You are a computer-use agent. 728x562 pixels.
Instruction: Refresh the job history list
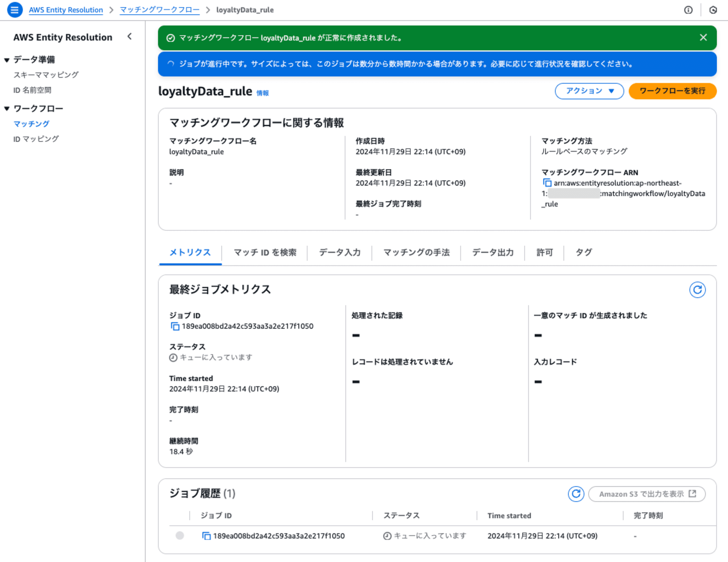576,494
